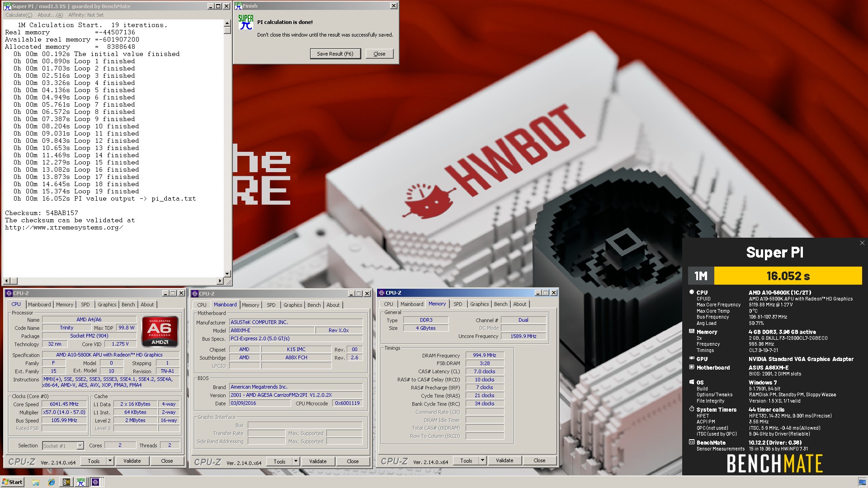Click the GPU section icon in BenchMate

[691, 359]
